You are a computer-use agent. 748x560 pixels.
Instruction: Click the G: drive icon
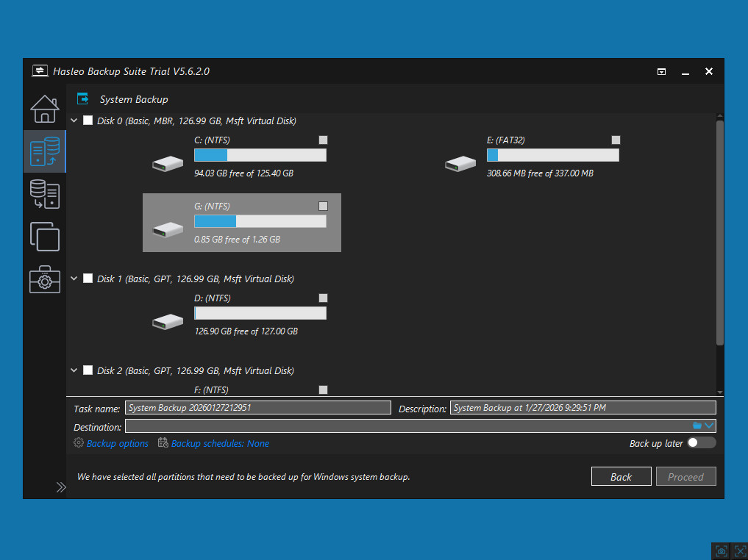[x=168, y=229]
